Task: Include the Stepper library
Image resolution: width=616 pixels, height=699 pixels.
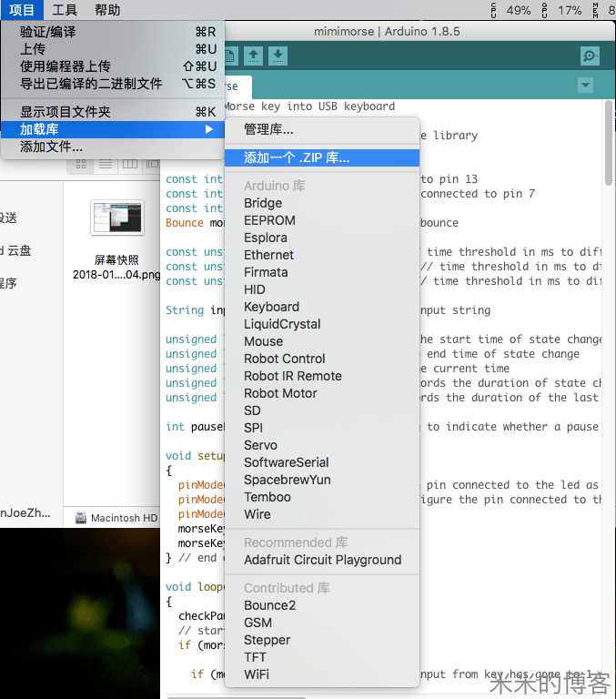Action: 322,640
